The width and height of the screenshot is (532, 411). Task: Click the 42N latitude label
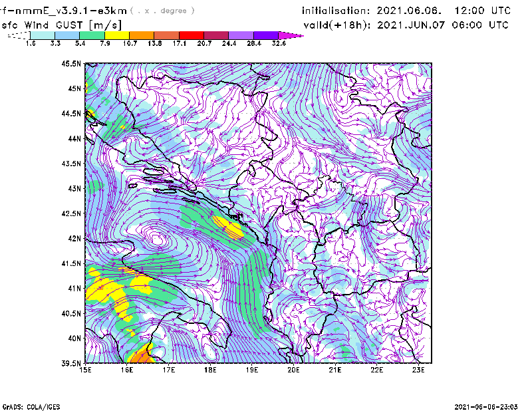[x=74, y=239]
